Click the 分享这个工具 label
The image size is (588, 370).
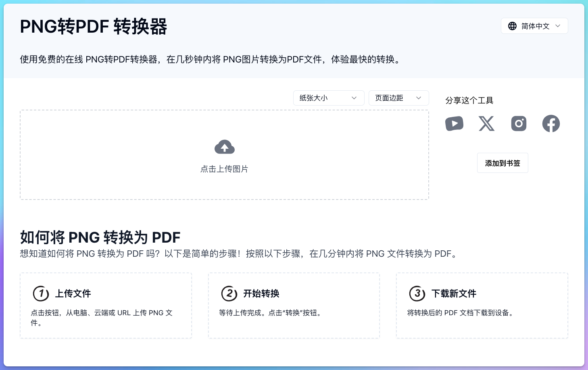(x=469, y=100)
